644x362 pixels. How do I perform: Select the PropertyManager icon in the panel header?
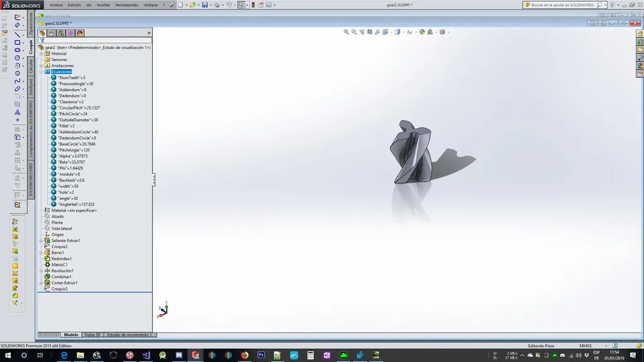tap(52, 33)
